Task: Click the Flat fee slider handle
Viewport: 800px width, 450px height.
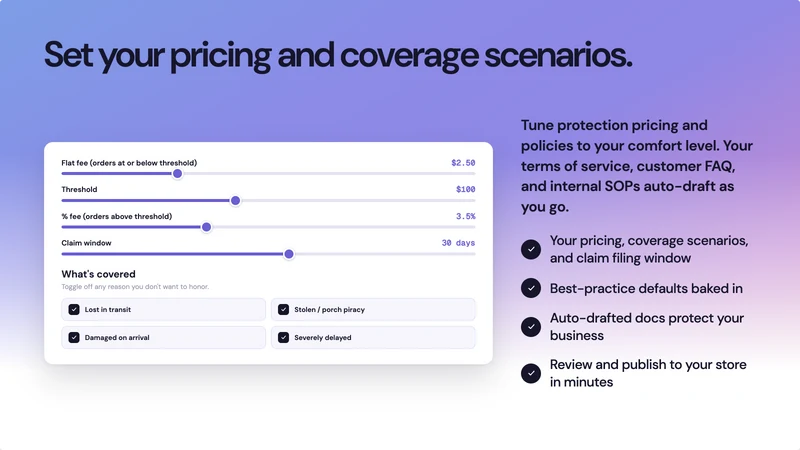Action: click(178, 174)
